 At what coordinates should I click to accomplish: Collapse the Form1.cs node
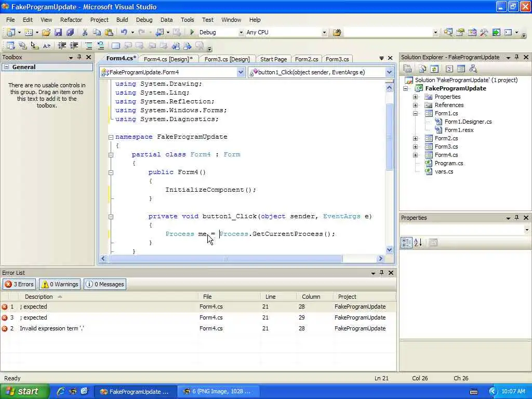click(x=415, y=113)
